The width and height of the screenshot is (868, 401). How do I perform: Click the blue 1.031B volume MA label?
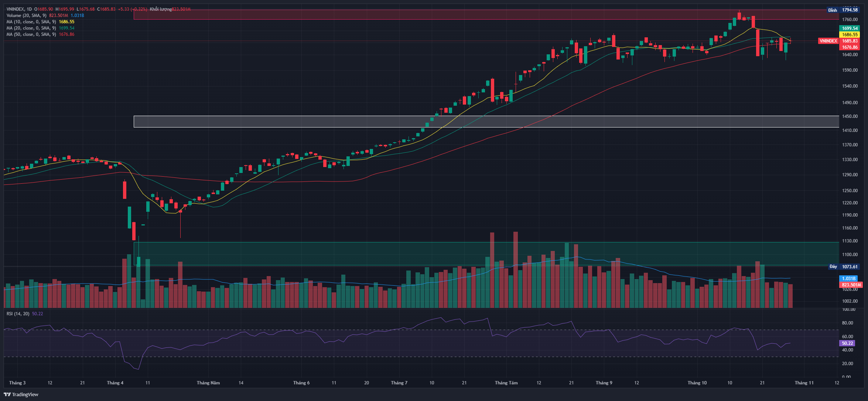[x=848, y=278]
